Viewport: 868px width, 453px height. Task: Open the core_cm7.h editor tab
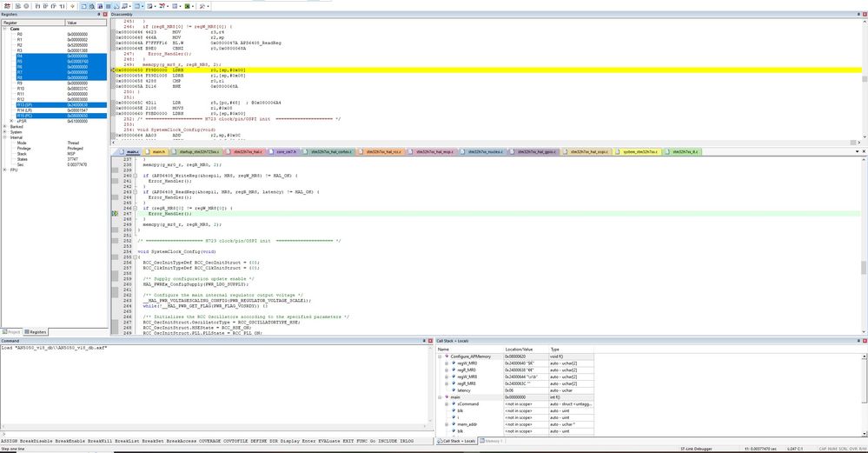point(284,152)
